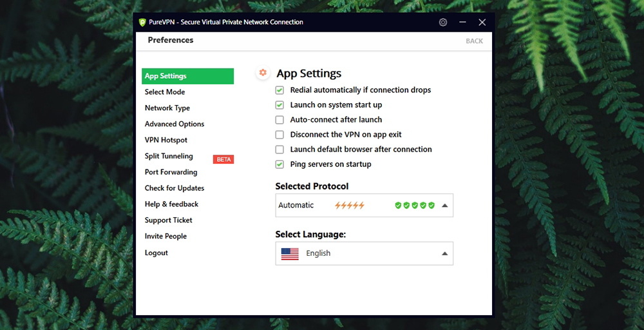This screenshot has height=330, width=644.
Task: Click the PureVPN window title text
Action: [x=226, y=22]
